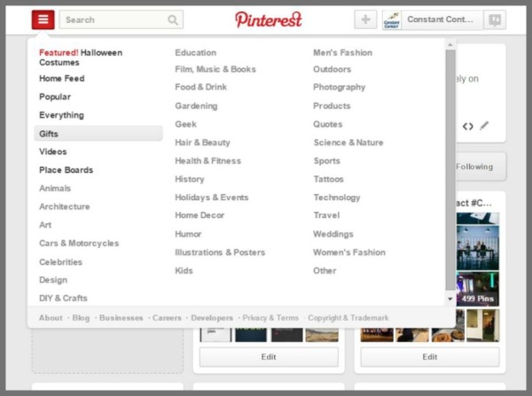Open Men's Fashion category
The width and height of the screenshot is (532, 396).
click(342, 52)
